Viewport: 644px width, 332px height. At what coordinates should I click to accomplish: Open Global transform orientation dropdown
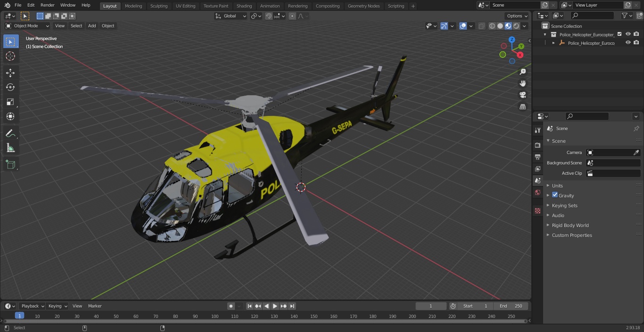coord(231,16)
